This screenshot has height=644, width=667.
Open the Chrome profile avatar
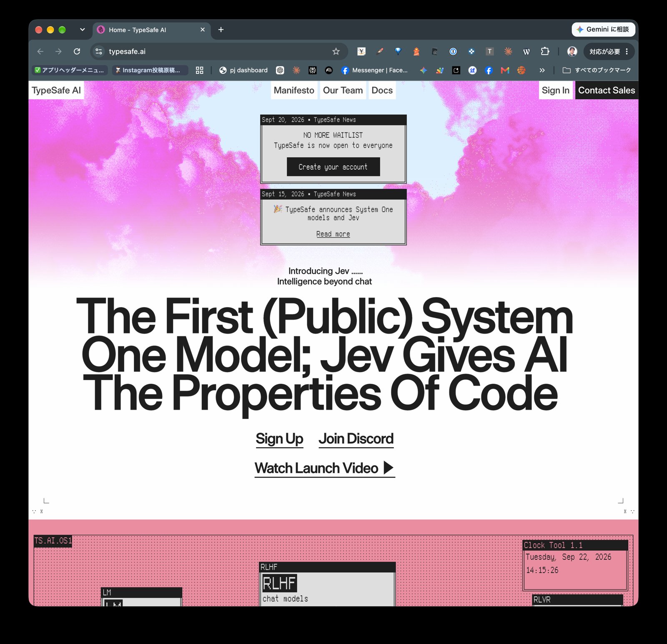pos(572,51)
